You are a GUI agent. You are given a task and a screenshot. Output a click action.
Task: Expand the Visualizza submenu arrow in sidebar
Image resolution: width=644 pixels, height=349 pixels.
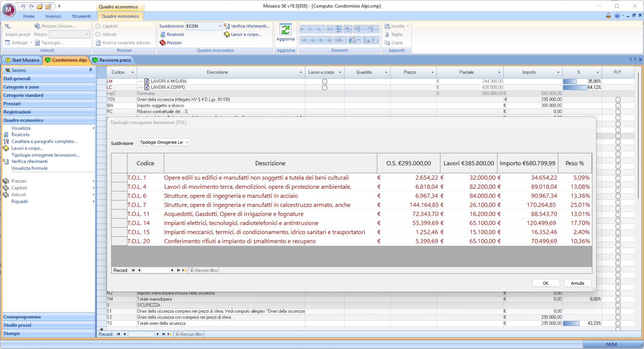coord(93,128)
